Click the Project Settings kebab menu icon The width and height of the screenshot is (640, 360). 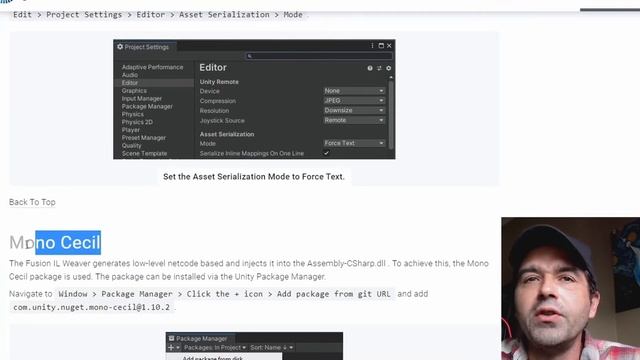click(x=372, y=46)
